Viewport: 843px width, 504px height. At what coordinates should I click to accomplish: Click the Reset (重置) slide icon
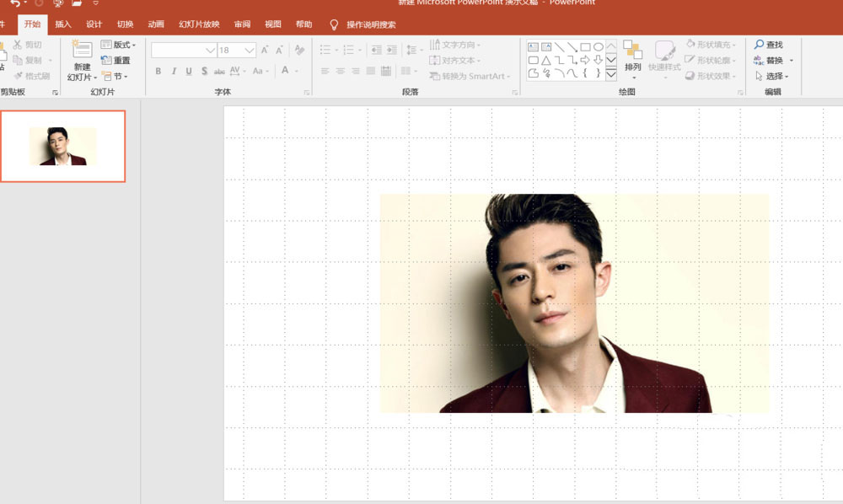pos(106,60)
